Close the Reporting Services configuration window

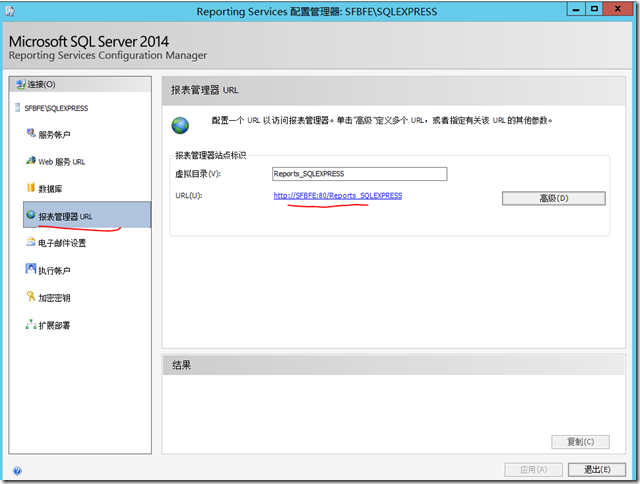(x=618, y=9)
